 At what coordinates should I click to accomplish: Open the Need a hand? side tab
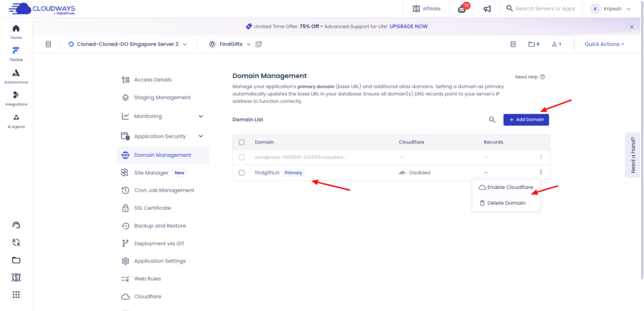tap(633, 155)
